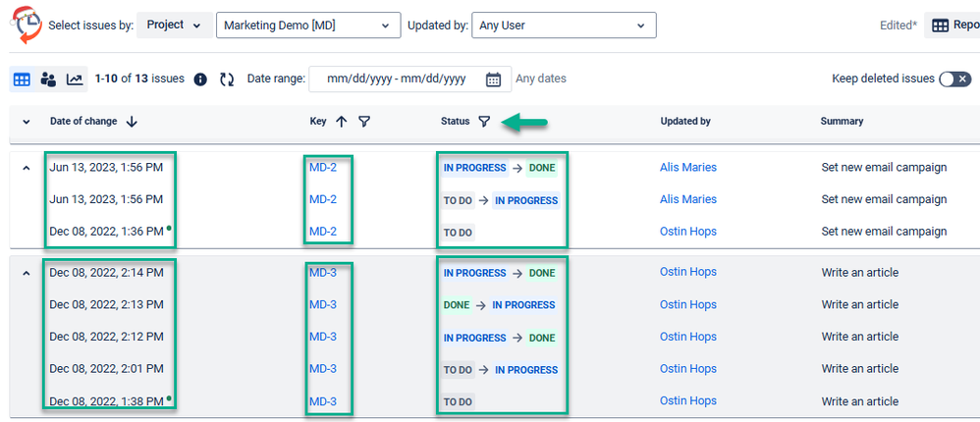The image size is (980, 422).
Task: Click the Issue History app logo
Action: [x=27, y=25]
